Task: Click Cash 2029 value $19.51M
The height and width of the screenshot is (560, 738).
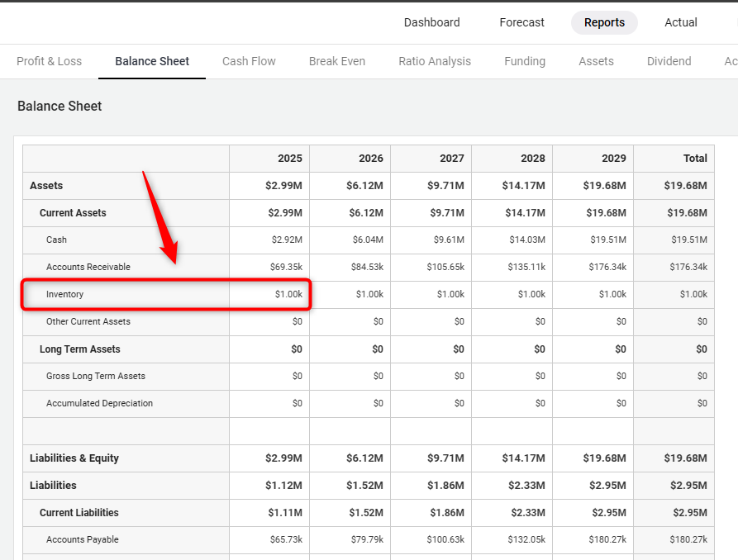Action: [608, 240]
